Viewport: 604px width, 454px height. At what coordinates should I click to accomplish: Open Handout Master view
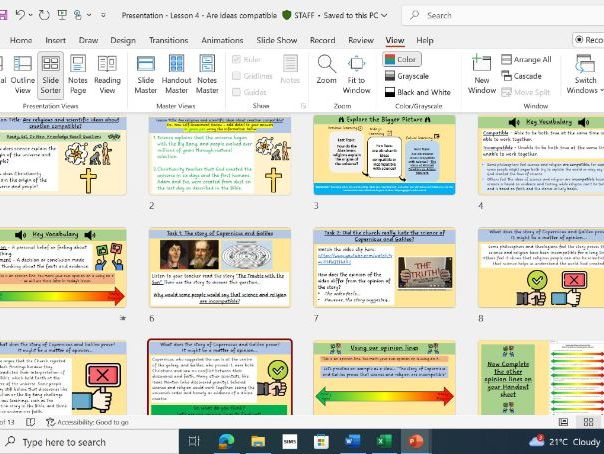point(176,74)
